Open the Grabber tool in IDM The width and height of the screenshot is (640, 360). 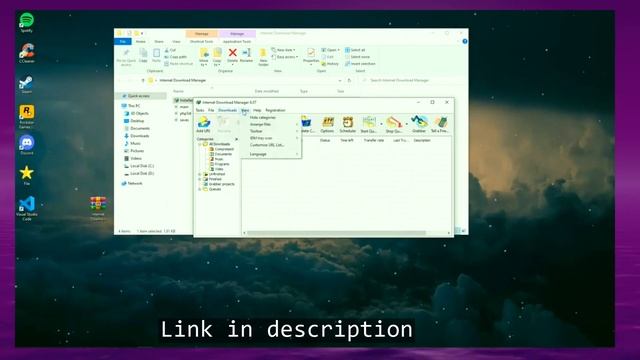[419, 124]
